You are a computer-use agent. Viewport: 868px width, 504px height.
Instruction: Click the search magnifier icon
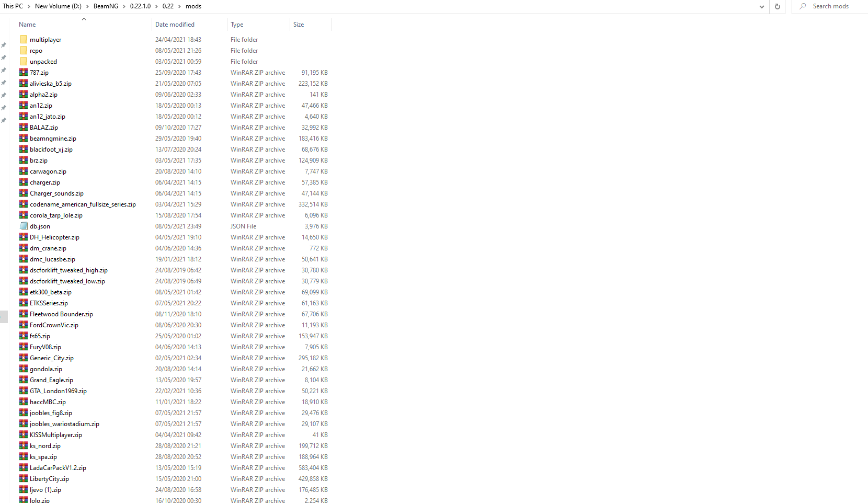coord(803,6)
